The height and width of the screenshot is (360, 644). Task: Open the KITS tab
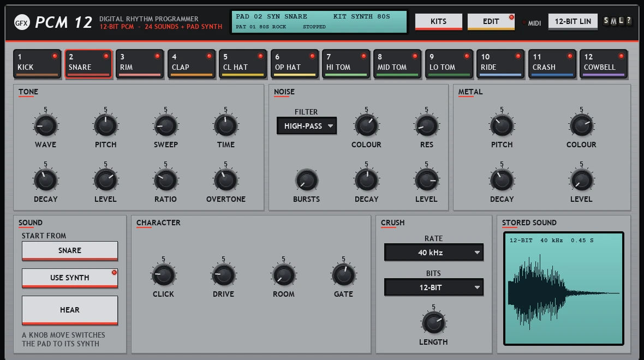click(x=438, y=22)
